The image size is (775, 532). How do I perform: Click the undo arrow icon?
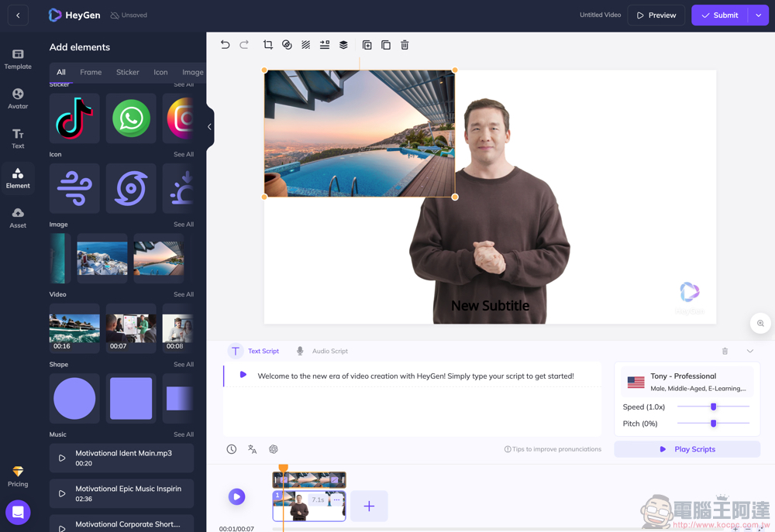225,45
